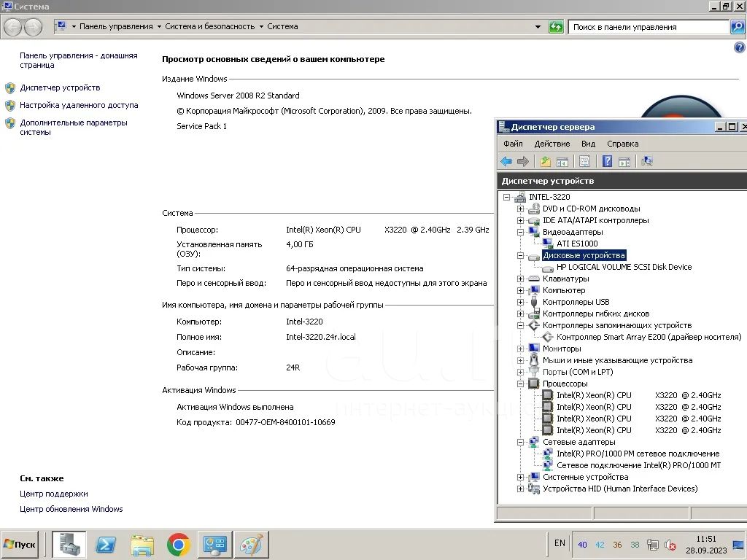Collapse the Сетевые адаптеры node

[x=521, y=442]
